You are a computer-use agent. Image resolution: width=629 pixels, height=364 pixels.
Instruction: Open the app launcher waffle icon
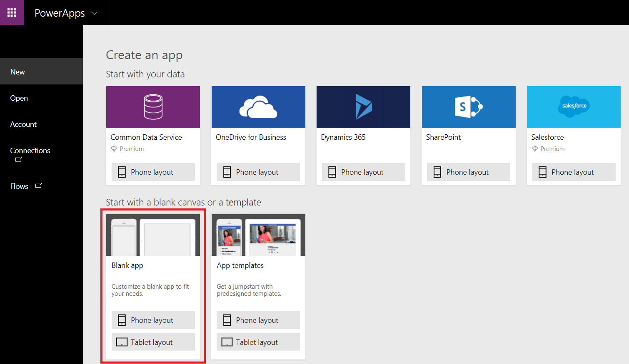pos(12,12)
